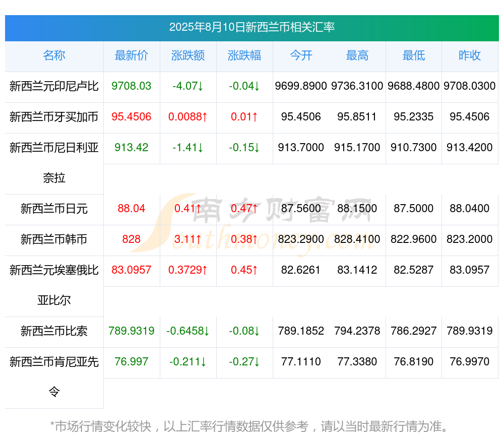This screenshot has width=504, height=442.
Task: Click the high value 794.2378
Action: click(357, 331)
